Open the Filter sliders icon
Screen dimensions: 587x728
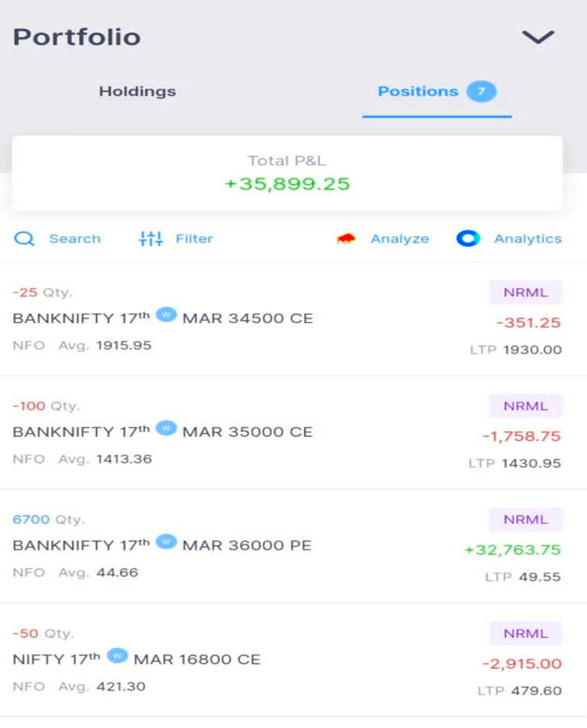click(x=151, y=239)
